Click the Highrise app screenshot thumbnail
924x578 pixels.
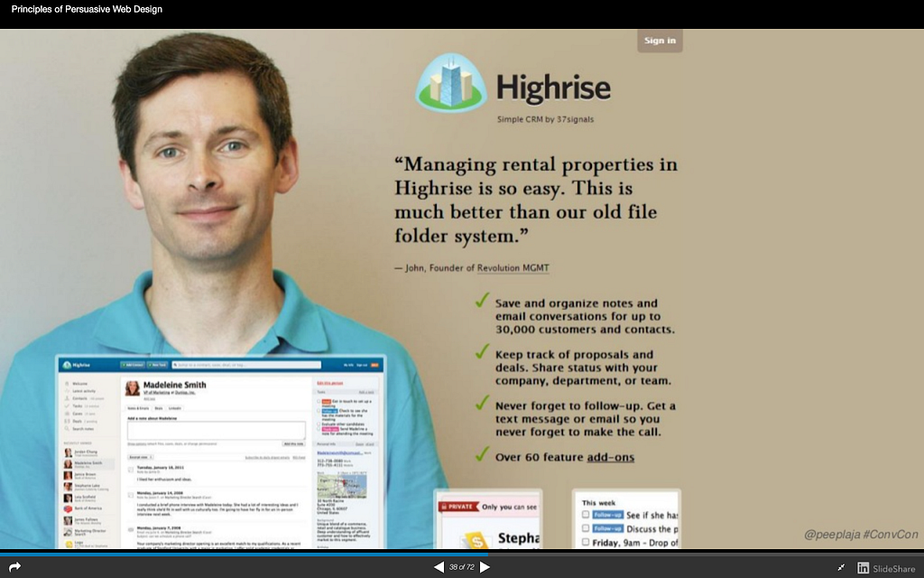pos(221,452)
